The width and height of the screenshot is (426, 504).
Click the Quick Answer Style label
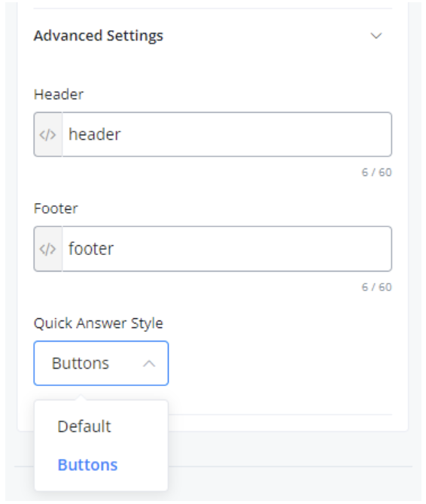99,323
